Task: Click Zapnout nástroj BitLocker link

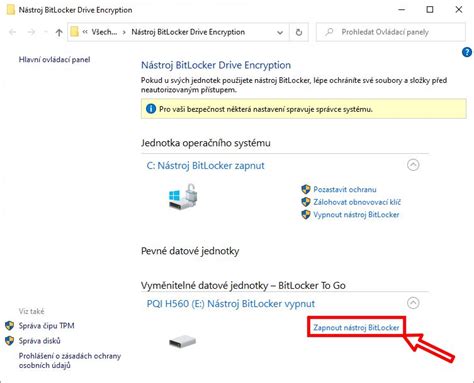Action: click(356, 328)
